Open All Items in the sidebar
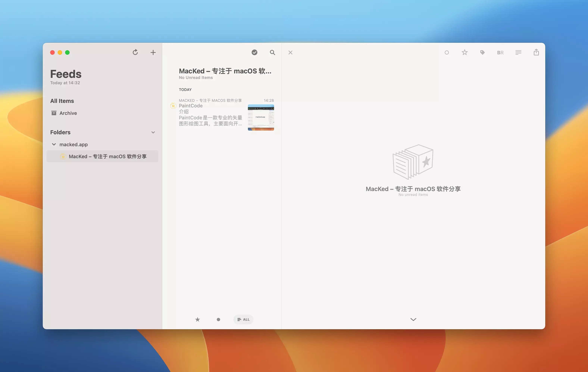Screen dimensions: 588x372 point(62,101)
